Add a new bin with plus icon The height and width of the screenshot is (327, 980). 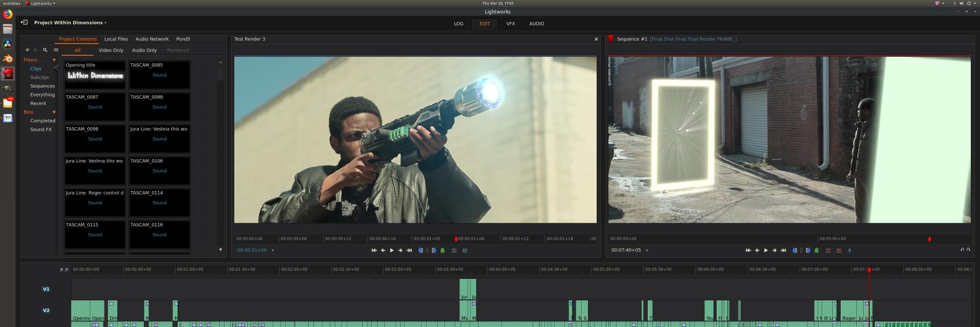[x=54, y=112]
